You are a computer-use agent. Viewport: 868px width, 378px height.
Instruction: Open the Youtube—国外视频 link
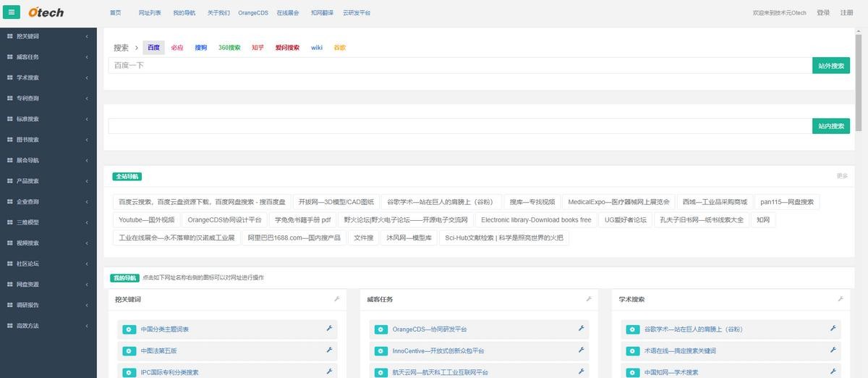tap(147, 220)
